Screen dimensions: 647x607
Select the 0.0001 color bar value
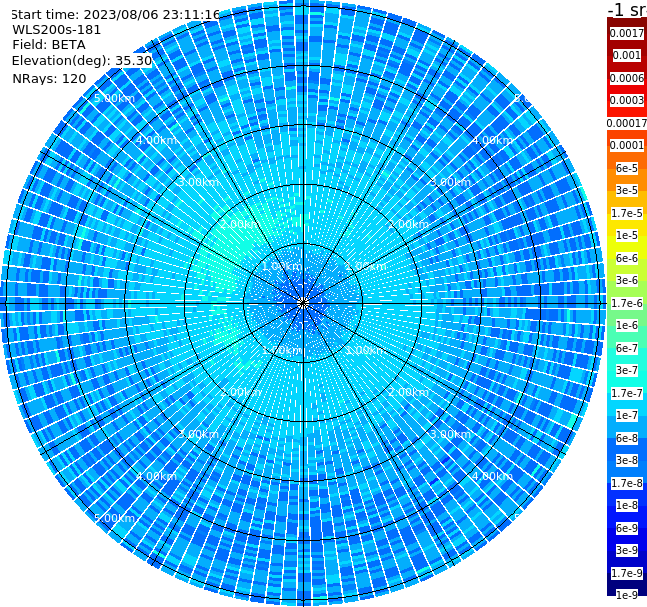pyautogui.click(x=627, y=145)
